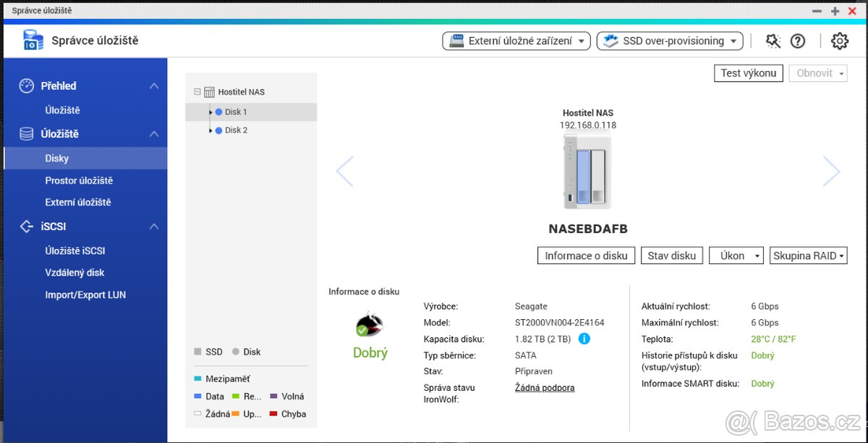Click the IronWolf disk health icon

[370, 324]
